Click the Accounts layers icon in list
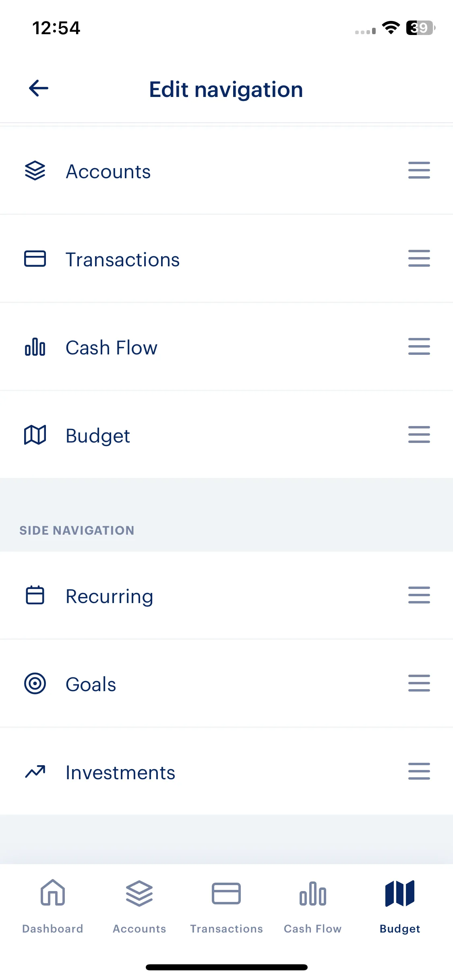This screenshot has height=980, width=453. coord(35,171)
